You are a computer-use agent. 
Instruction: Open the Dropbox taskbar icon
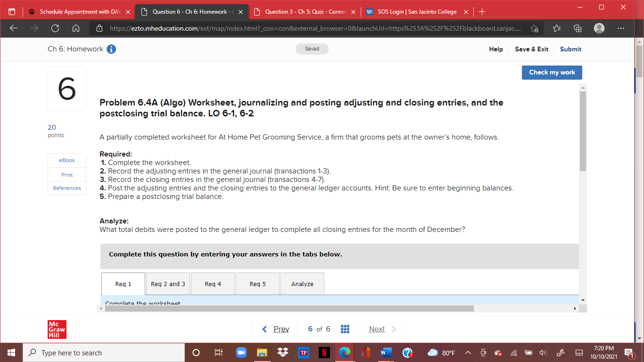click(x=282, y=353)
